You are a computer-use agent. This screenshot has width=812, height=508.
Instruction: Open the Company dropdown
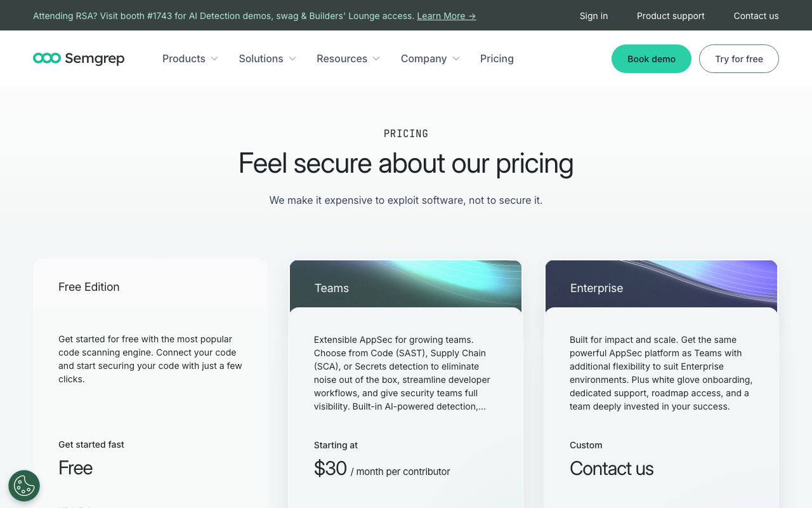430,58
